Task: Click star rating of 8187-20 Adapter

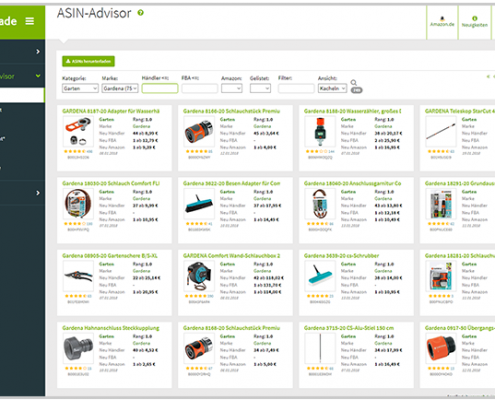Action: (x=75, y=151)
